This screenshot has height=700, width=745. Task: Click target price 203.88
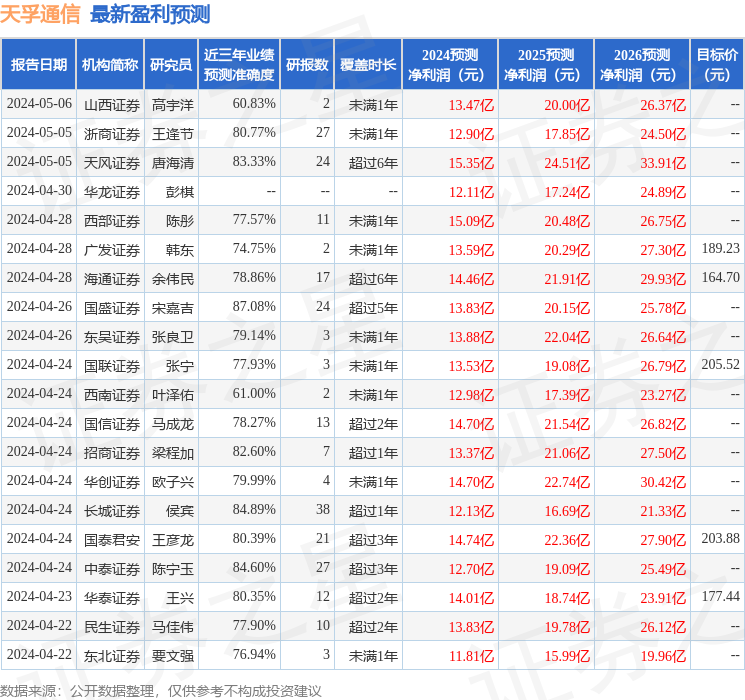[721, 538]
